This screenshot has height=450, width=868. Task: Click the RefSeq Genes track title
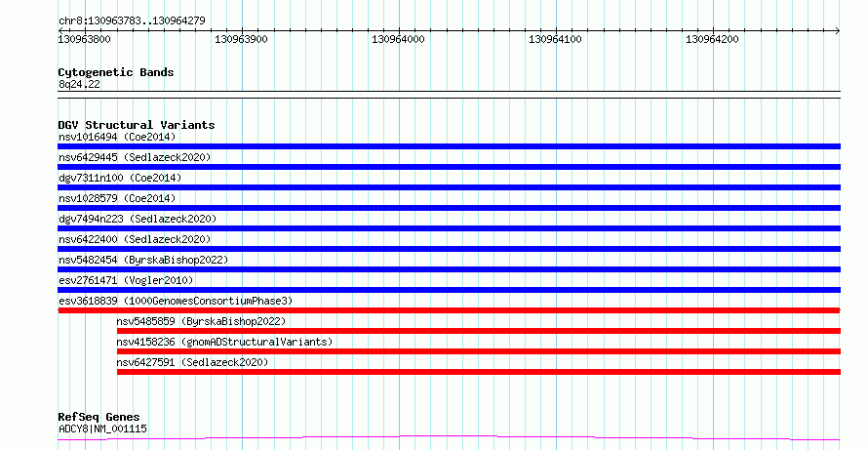point(99,417)
